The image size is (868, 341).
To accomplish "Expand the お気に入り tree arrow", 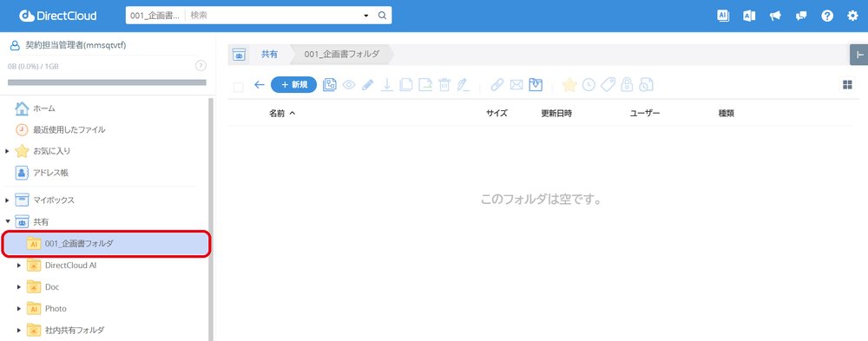I will point(7,151).
